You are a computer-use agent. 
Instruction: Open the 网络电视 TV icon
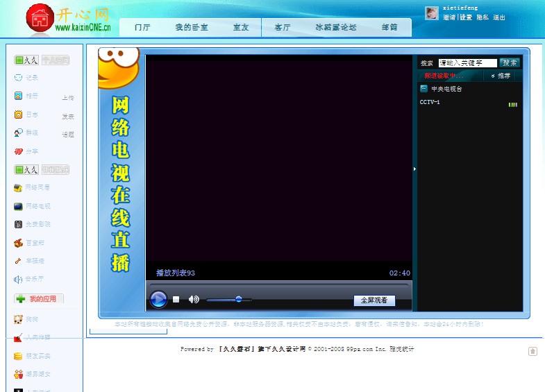(18, 206)
